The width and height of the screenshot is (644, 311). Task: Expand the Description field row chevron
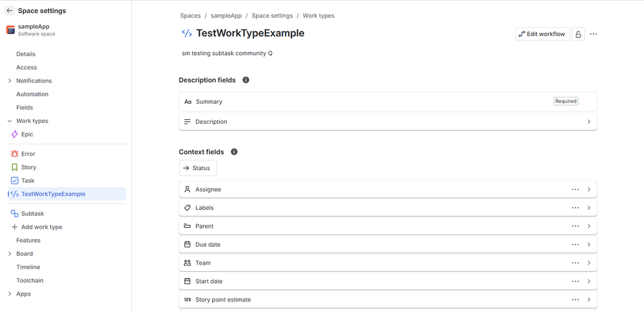589,122
